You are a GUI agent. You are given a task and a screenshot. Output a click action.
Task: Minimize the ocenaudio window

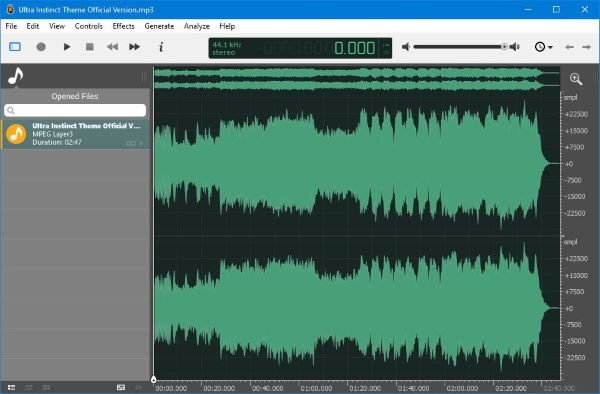point(528,9)
